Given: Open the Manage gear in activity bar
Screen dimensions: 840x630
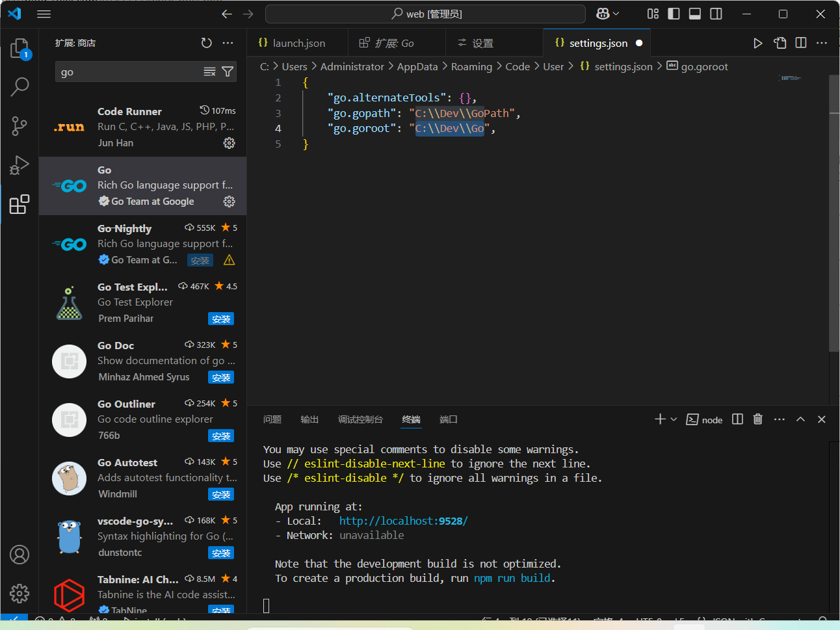Looking at the screenshot, I should pyautogui.click(x=20, y=593).
